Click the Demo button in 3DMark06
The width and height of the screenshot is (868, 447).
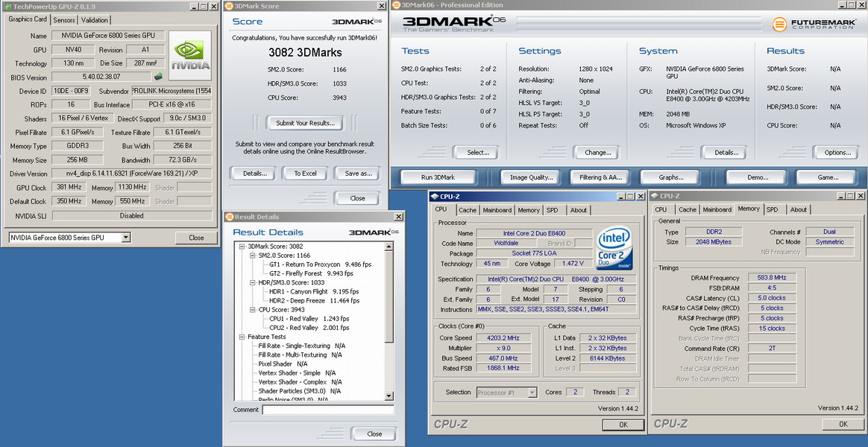tap(758, 177)
